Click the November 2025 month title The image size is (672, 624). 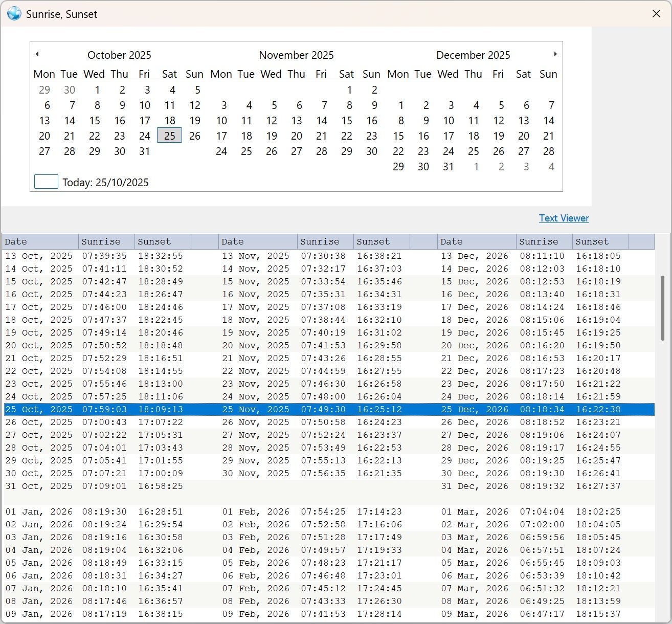pyautogui.click(x=296, y=55)
